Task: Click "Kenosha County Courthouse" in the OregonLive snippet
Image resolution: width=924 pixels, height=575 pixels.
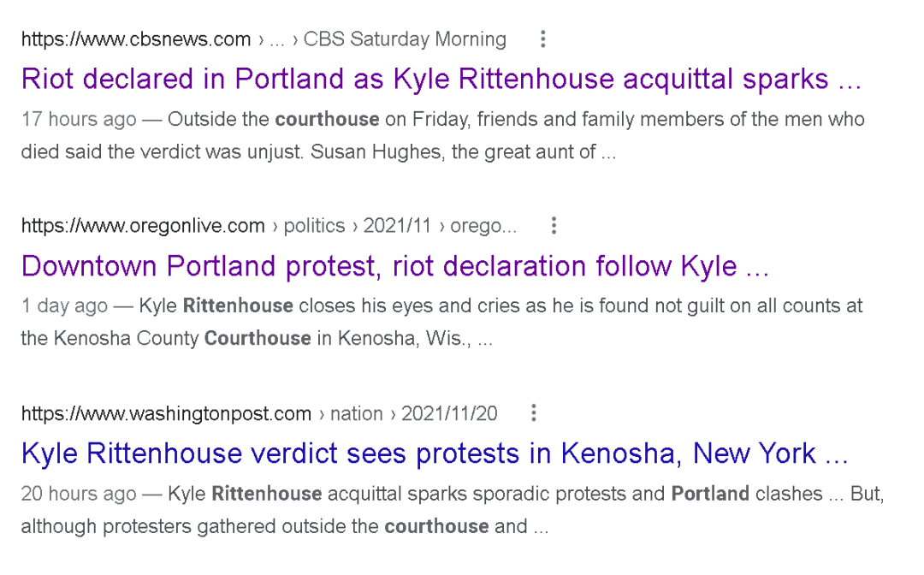Action: tap(182, 339)
